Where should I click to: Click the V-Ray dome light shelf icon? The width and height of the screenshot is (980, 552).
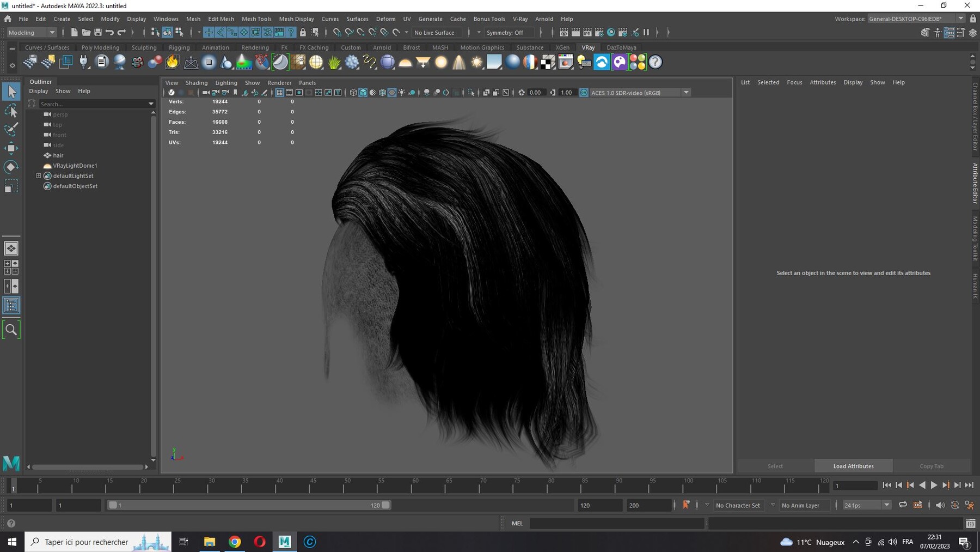[405, 62]
